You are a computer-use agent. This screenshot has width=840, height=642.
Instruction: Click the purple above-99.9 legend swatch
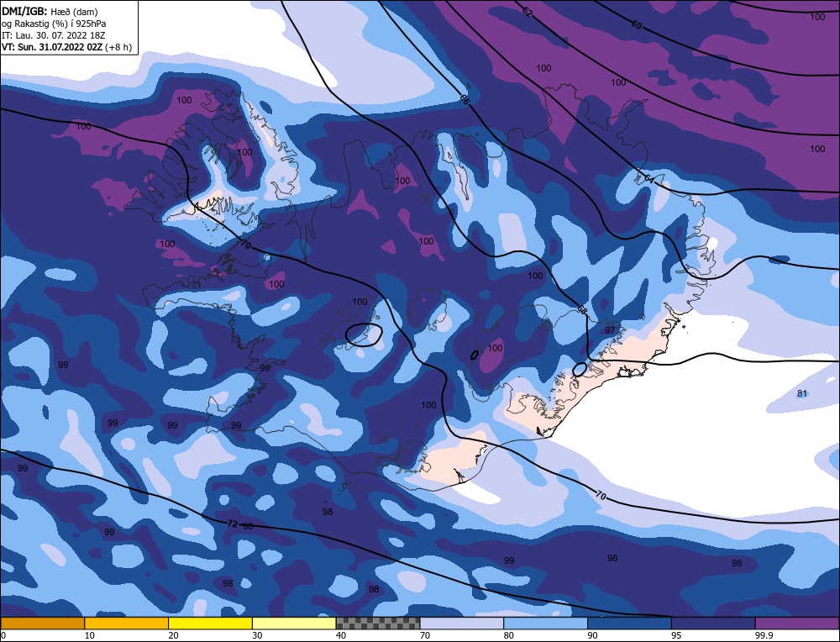coord(797,623)
